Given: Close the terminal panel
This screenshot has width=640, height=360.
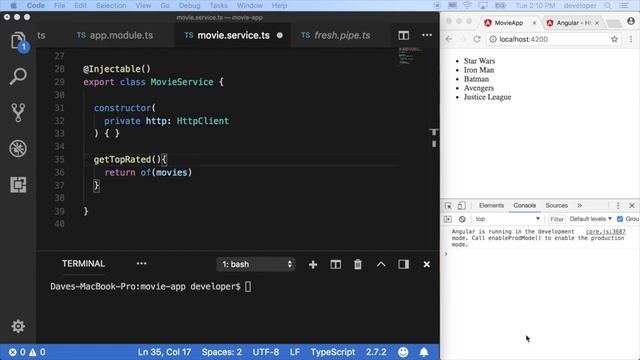Looking at the screenshot, I should click(427, 264).
